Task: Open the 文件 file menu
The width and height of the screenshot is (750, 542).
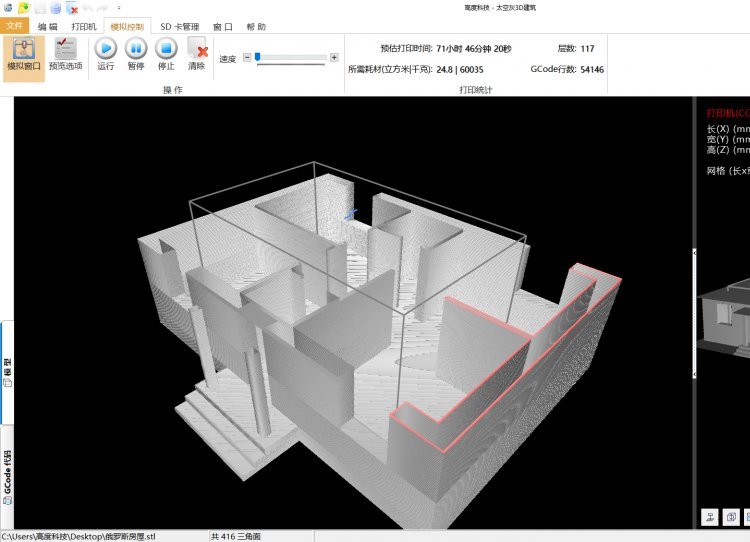Action: [14, 26]
